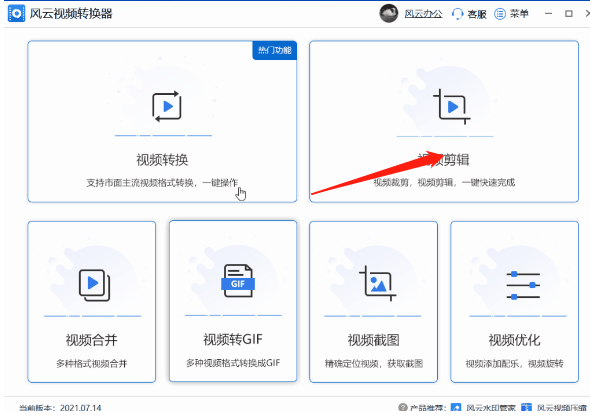590x416 pixels.
Task: Click 视频添加配乐，视频旋转 description
Action: pos(514,364)
